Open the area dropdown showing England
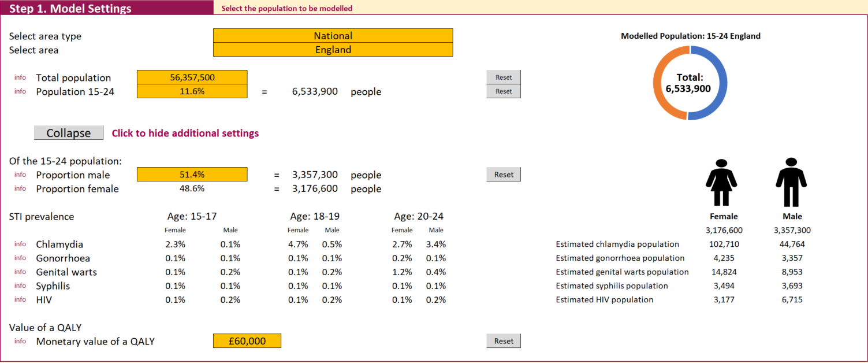Screen dimensions: 868x363 333,50
